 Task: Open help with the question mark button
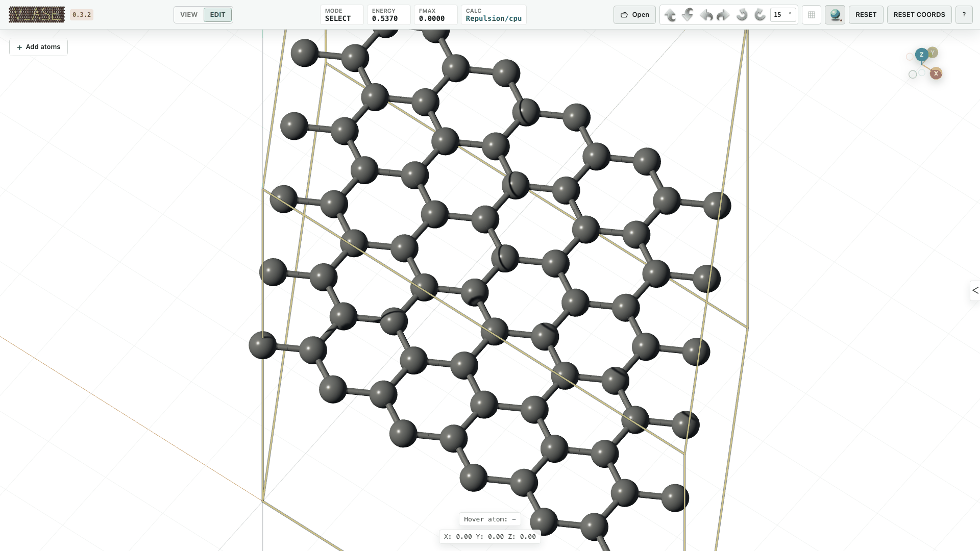pos(964,15)
